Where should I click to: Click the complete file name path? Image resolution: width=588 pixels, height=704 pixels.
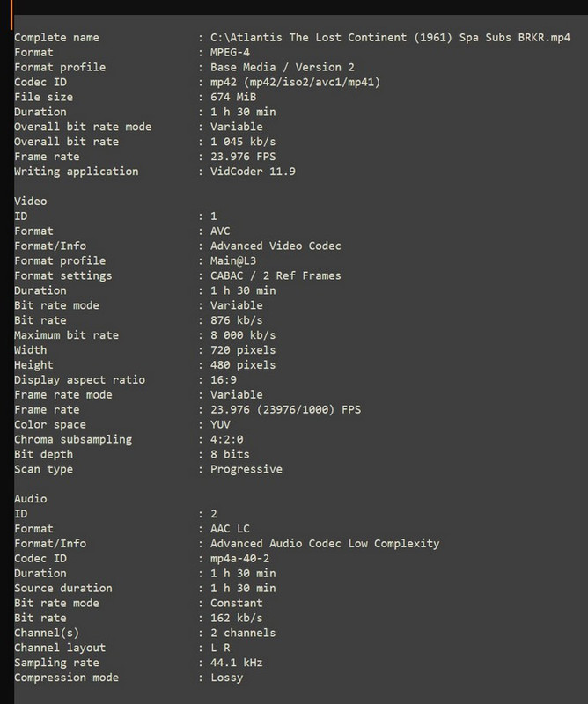[x=390, y=37]
